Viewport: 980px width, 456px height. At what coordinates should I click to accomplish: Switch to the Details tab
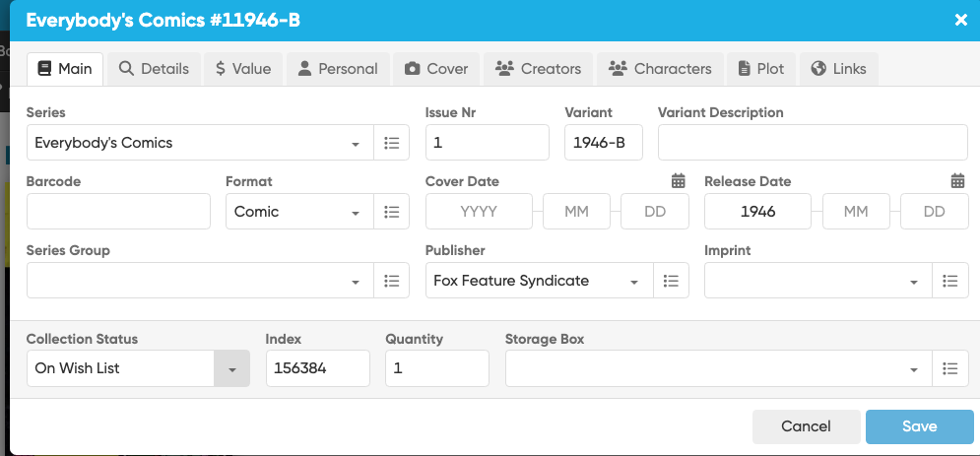pyautogui.click(x=154, y=69)
